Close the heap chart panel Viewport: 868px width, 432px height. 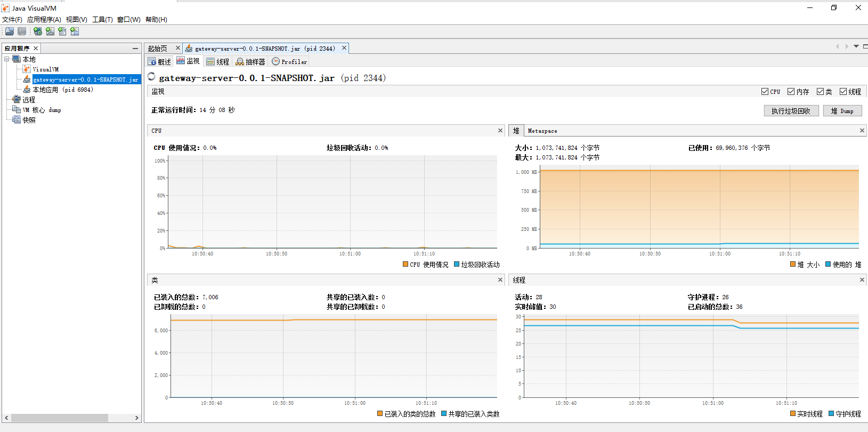[862, 130]
